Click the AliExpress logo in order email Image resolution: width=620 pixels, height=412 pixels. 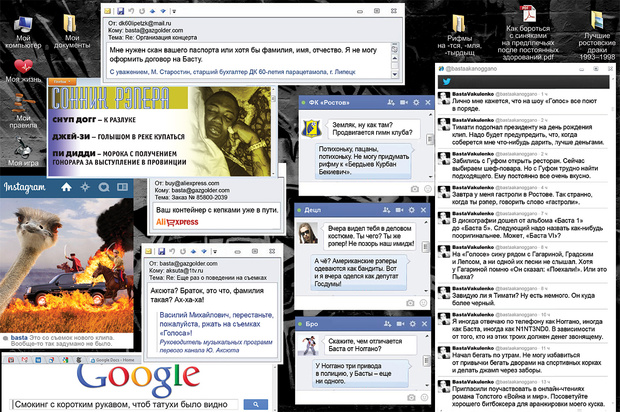point(177,222)
